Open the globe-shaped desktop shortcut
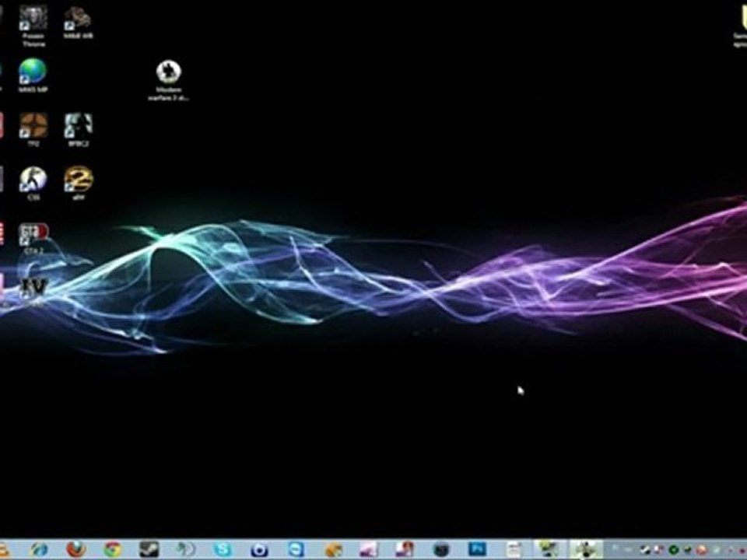Viewport: 747px width, 560px height. 33,75
